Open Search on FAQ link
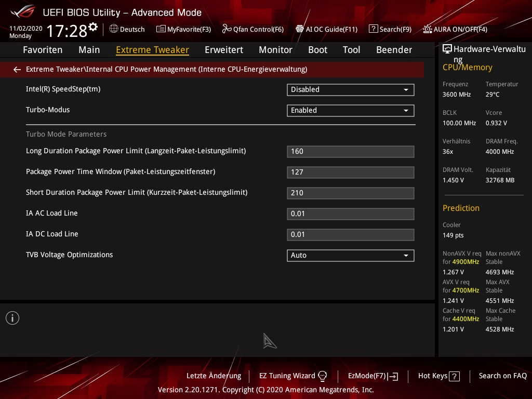This screenshot has width=532, height=399. [x=502, y=376]
